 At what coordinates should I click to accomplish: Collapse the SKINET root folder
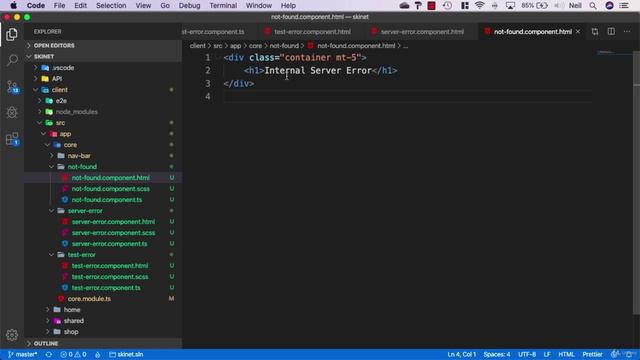tap(103, 57)
